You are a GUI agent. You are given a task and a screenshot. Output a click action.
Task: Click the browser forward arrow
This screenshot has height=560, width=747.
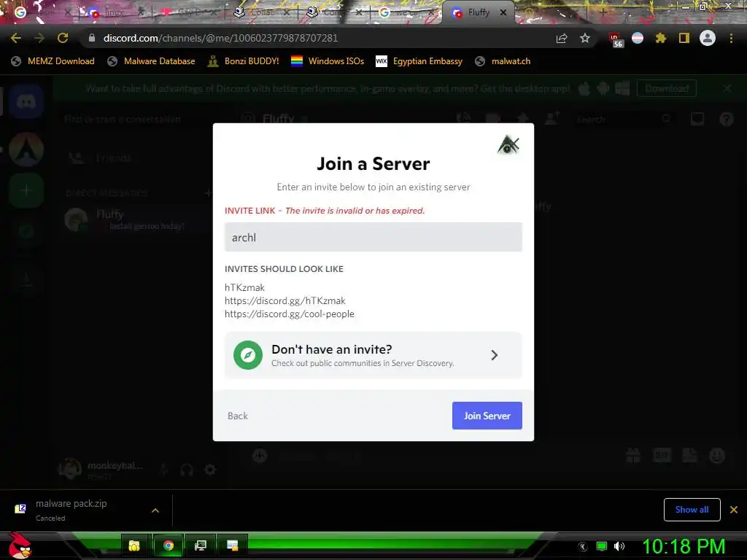coord(39,38)
